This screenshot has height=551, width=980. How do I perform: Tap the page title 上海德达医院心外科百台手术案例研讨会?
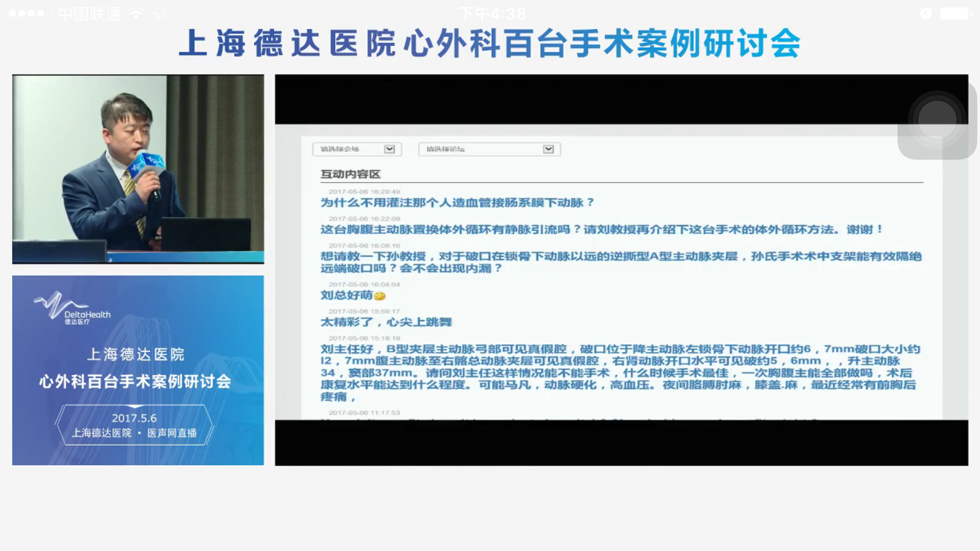(490, 43)
